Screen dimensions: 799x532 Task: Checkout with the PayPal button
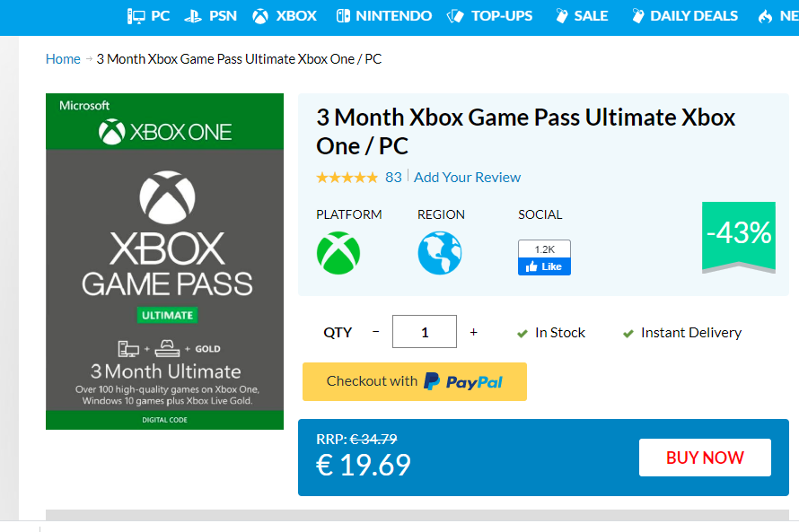pos(415,381)
